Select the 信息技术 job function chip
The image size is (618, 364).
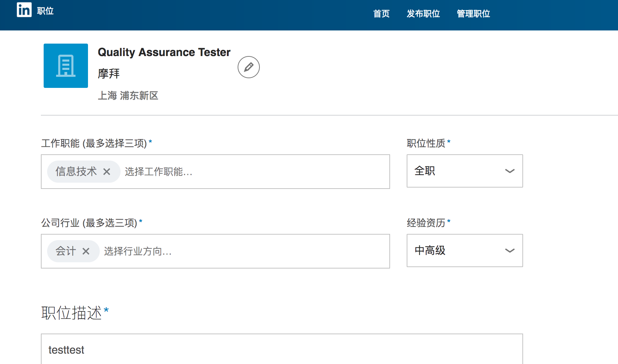point(76,172)
